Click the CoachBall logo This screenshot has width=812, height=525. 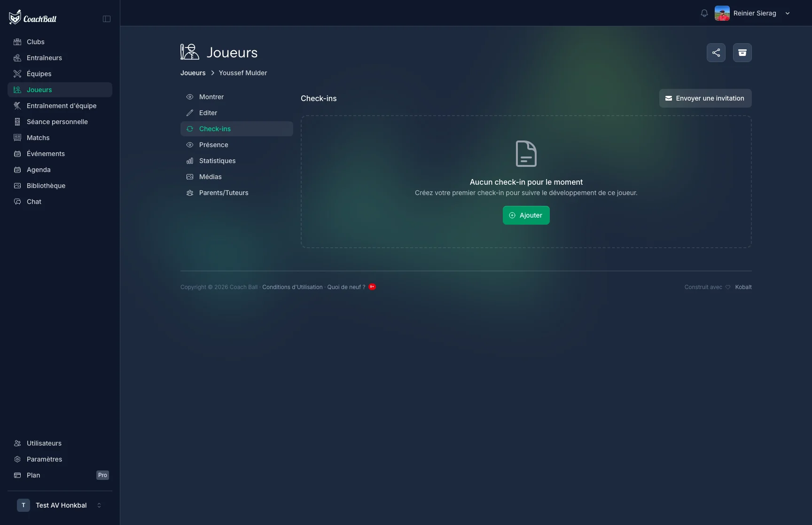(x=33, y=18)
